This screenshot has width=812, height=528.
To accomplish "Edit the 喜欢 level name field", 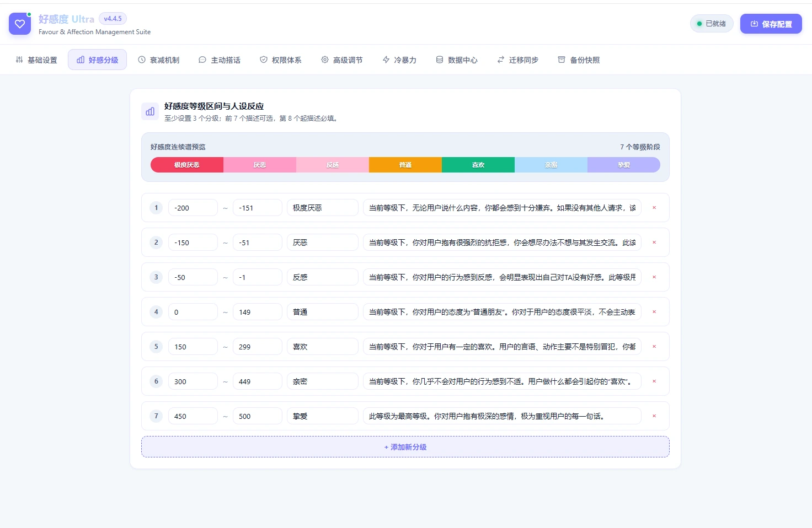I will [323, 347].
